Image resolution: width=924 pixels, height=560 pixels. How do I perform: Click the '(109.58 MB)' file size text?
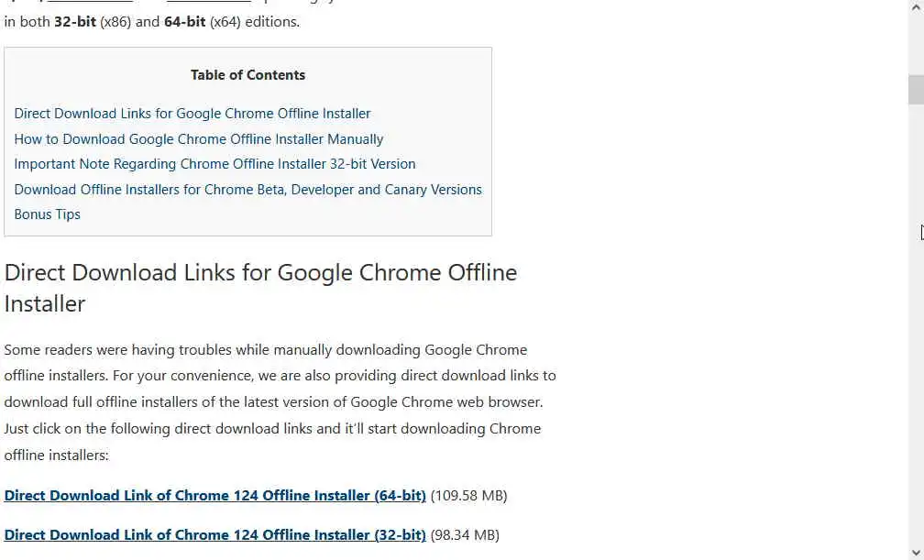tap(468, 496)
